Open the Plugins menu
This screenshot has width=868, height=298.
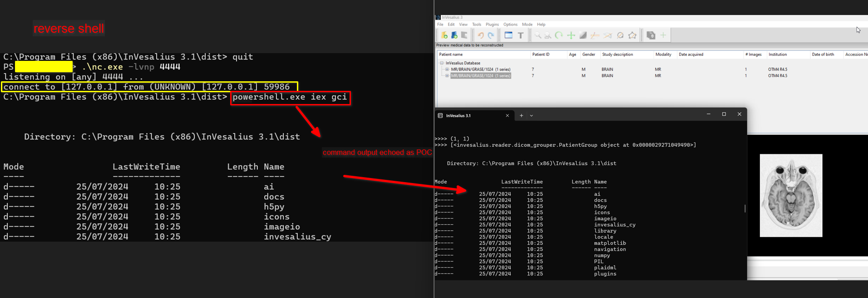click(x=492, y=25)
